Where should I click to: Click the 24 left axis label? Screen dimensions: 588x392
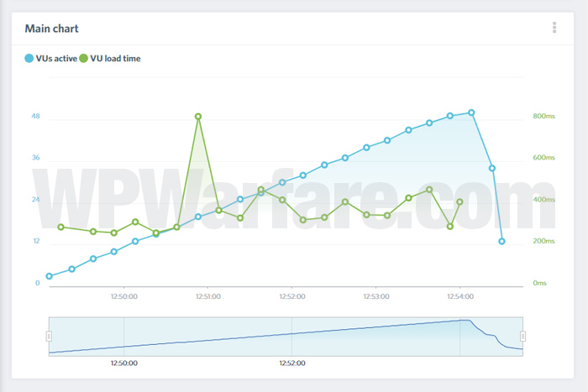35,200
